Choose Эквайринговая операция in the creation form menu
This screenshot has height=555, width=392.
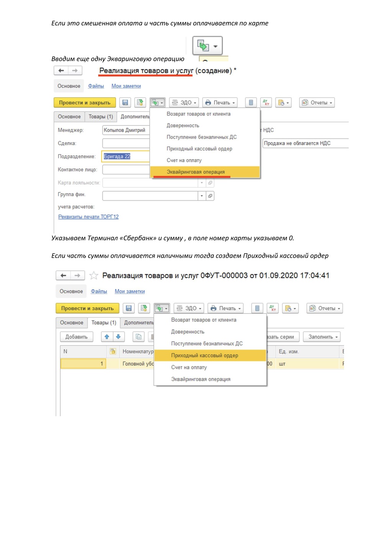coord(205,172)
